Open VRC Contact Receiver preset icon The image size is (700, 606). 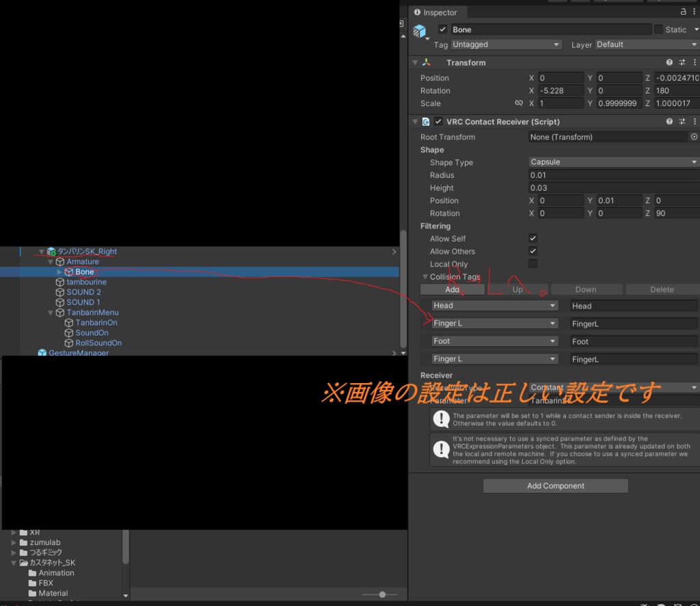coord(682,122)
